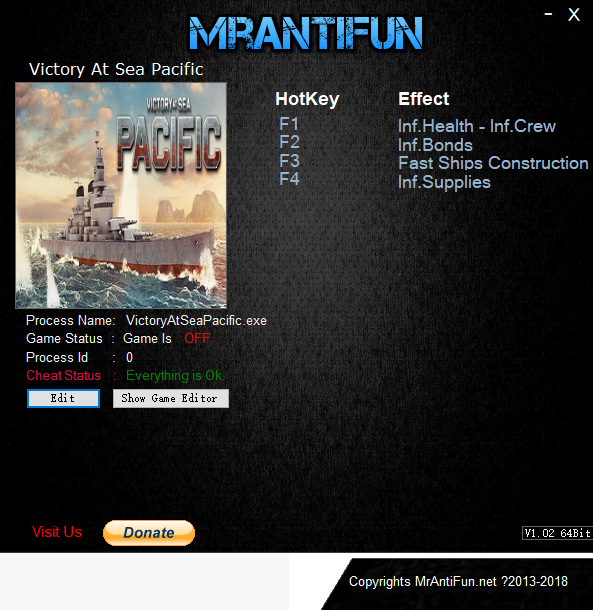Click the Victory At Sea Pacific cover art
Viewport: 593px width, 610px height.
coord(121,195)
